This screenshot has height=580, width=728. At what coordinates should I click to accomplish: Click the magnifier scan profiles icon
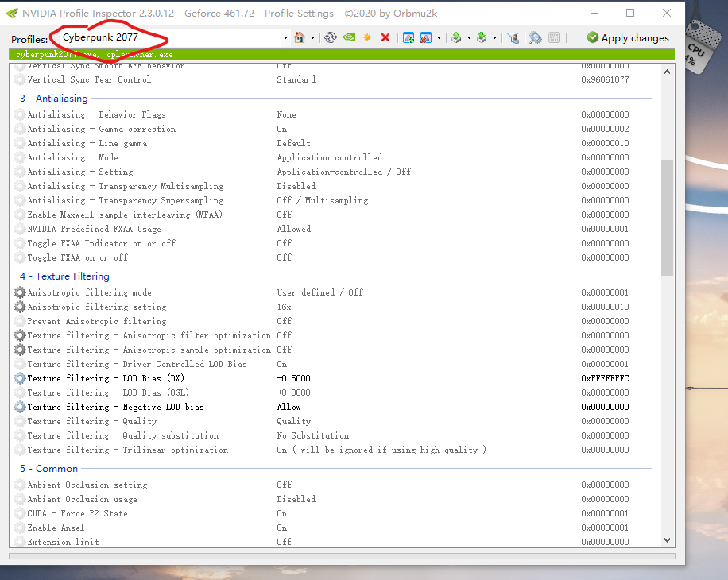(x=536, y=37)
